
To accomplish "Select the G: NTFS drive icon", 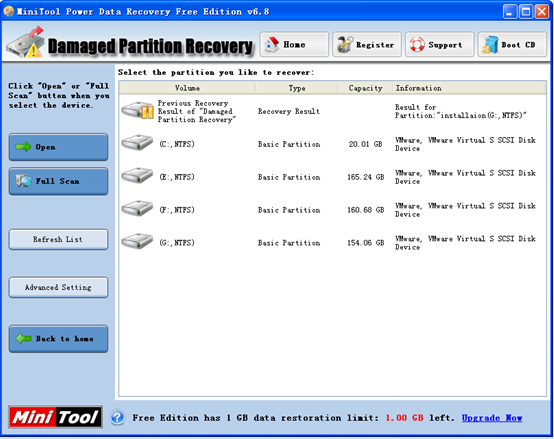I will pyautogui.click(x=137, y=241).
